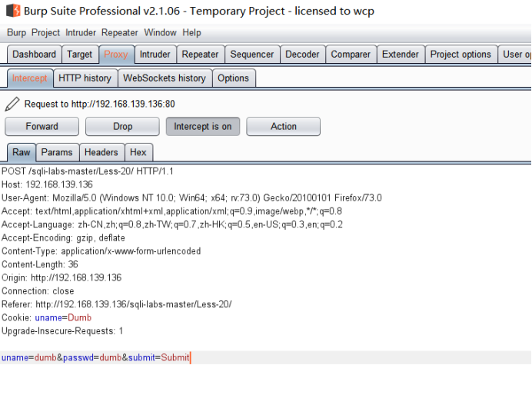Image resolution: width=532 pixels, height=395 pixels.
Task: Click the pencil edit icon beside the request target
Action: [12, 104]
